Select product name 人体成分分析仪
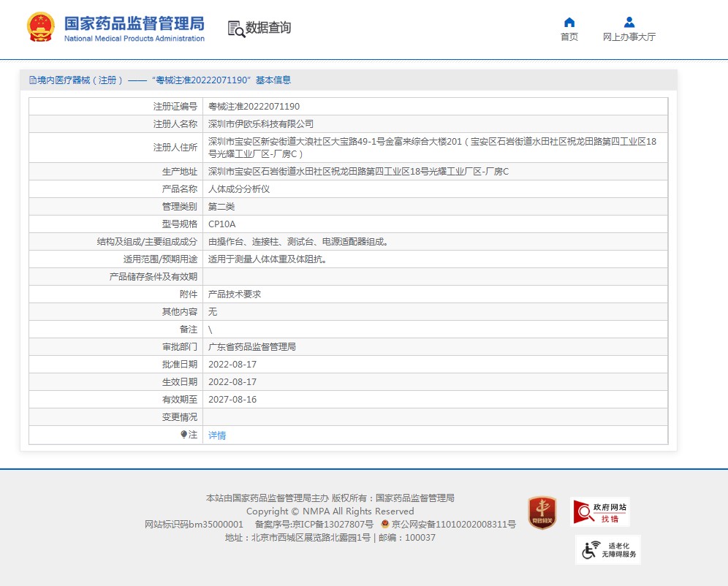The width and height of the screenshot is (728, 586). [x=238, y=189]
